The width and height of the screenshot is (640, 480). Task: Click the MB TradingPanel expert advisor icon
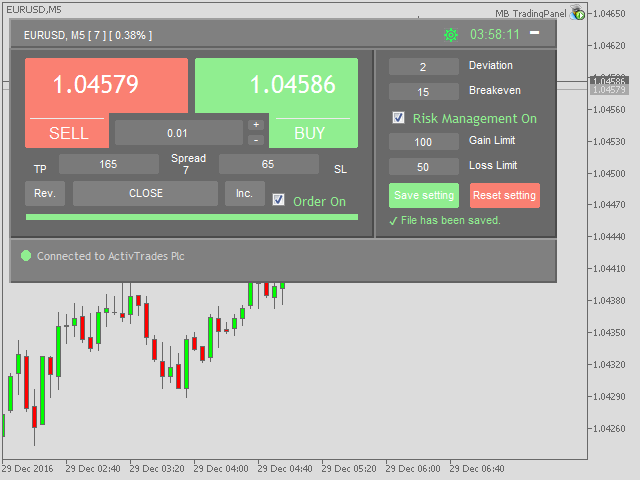[578, 13]
